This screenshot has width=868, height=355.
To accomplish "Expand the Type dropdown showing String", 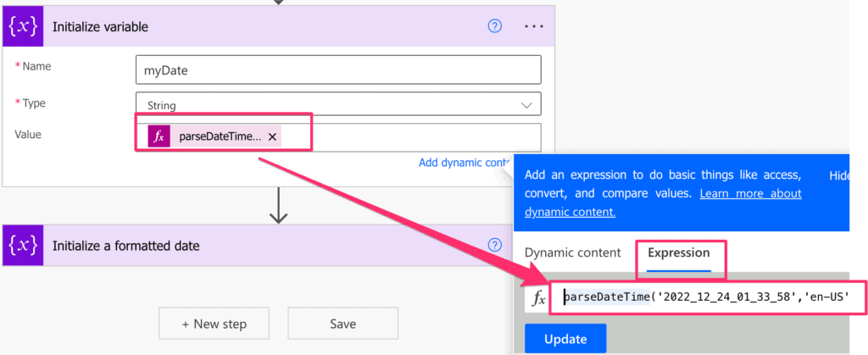I will point(338,104).
